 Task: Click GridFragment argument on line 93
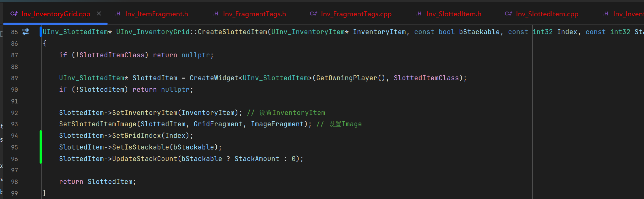tap(218, 124)
